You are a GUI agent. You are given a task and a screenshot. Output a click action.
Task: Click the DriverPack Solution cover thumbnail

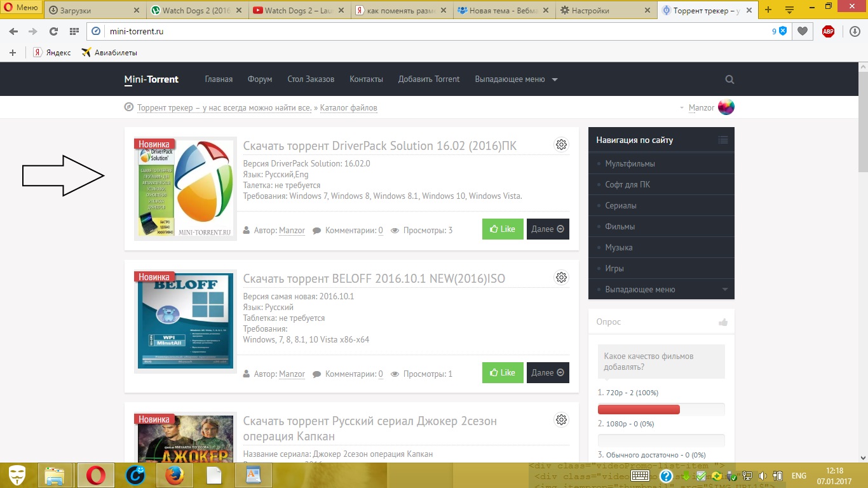click(x=186, y=189)
